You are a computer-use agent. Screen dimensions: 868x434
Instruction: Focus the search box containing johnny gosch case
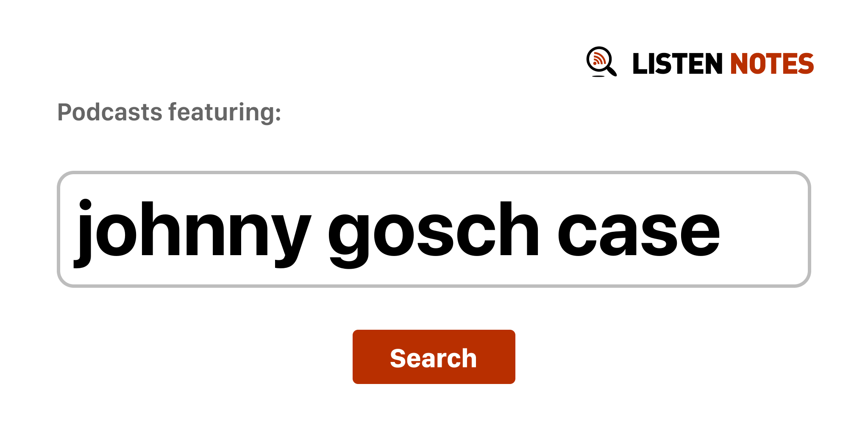[x=434, y=229]
